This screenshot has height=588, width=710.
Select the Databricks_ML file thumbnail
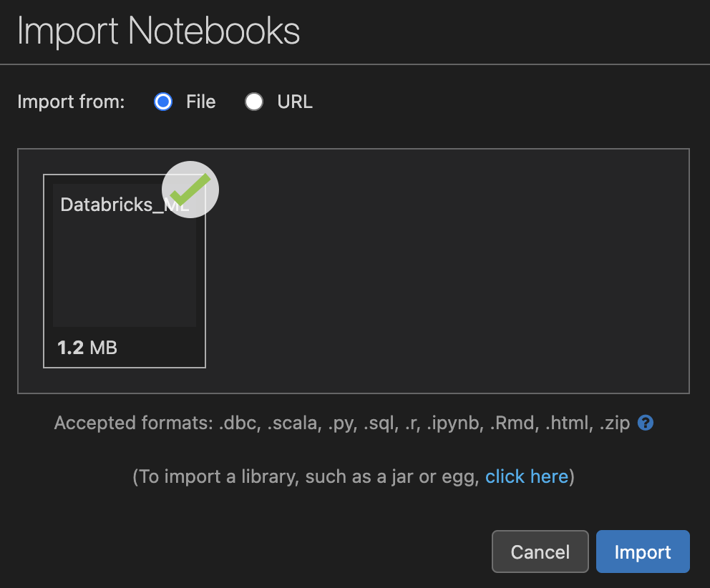click(x=125, y=271)
